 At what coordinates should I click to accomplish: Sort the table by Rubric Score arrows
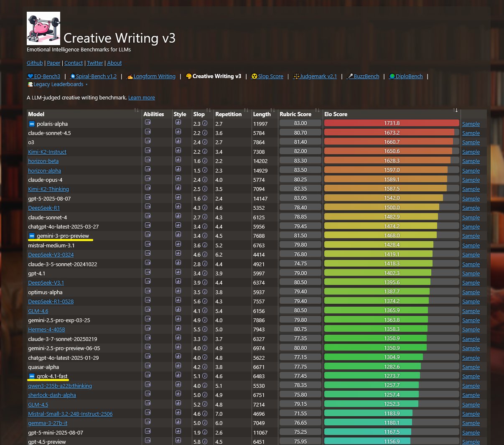pyautogui.click(x=317, y=110)
